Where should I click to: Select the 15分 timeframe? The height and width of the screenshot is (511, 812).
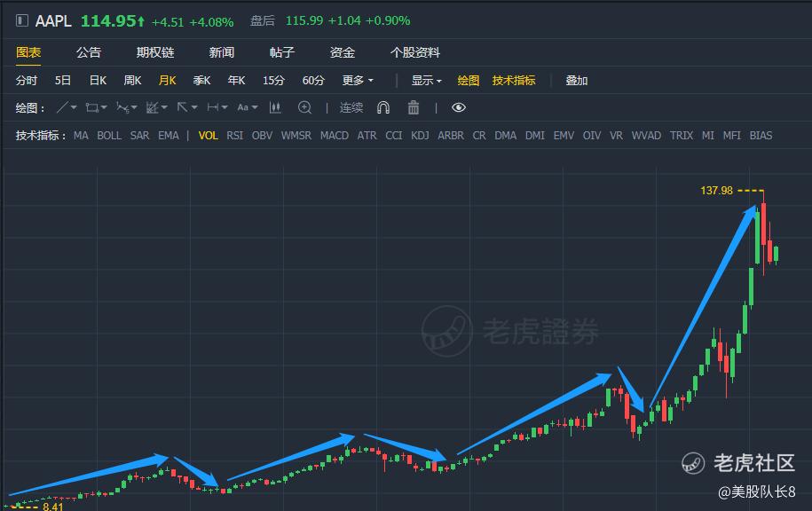pyautogui.click(x=273, y=80)
